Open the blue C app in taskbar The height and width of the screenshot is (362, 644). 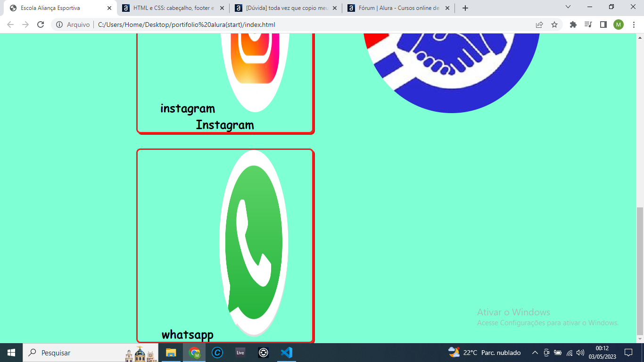point(217,353)
